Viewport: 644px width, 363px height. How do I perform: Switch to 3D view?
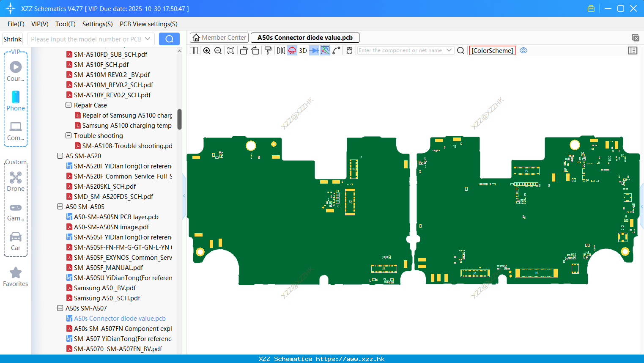(303, 50)
